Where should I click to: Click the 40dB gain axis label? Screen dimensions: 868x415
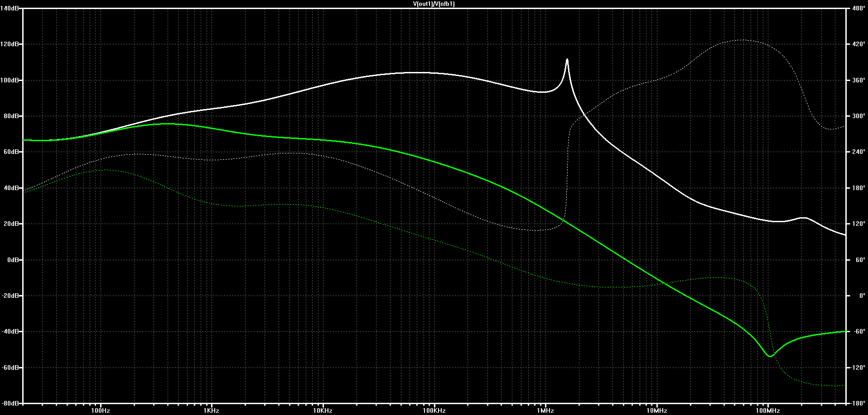(x=11, y=188)
